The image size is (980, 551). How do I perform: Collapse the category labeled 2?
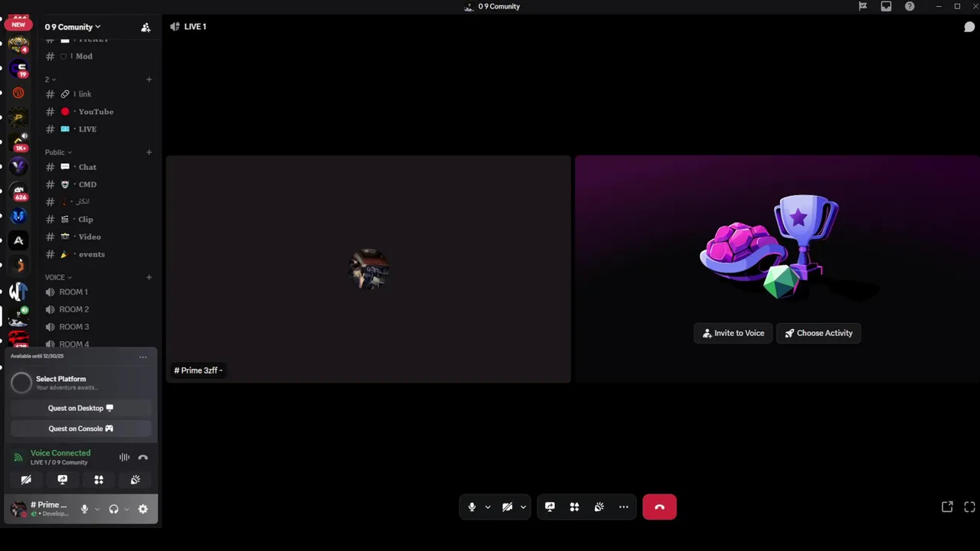click(50, 80)
